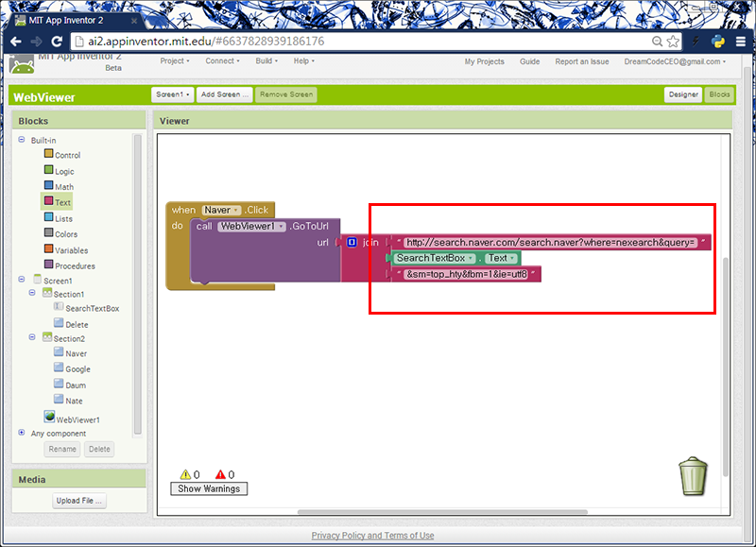
Task: Open the Help menu
Action: pyautogui.click(x=303, y=60)
